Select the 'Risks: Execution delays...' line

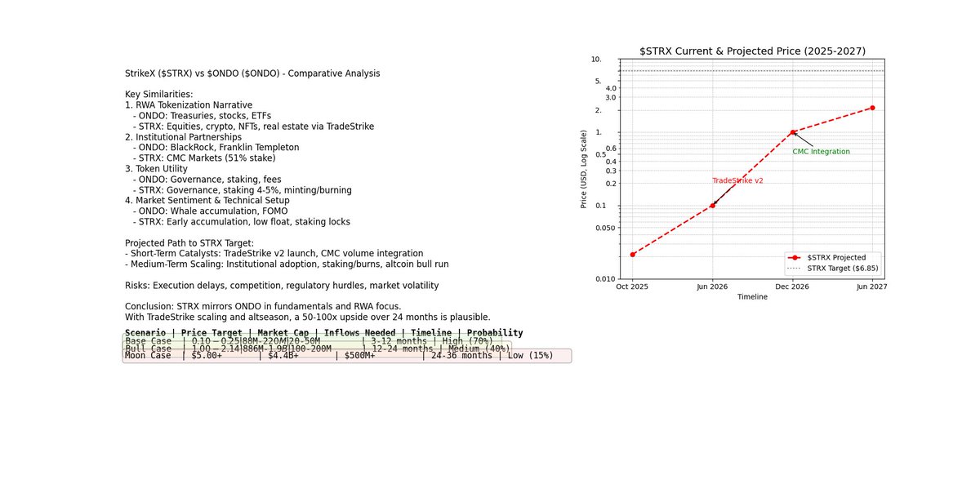282,286
